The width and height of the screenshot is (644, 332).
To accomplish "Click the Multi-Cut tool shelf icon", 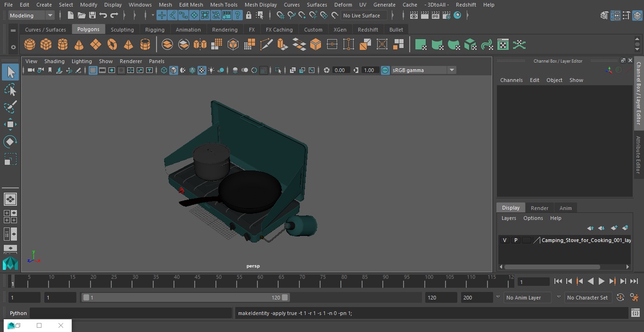I will [x=266, y=45].
